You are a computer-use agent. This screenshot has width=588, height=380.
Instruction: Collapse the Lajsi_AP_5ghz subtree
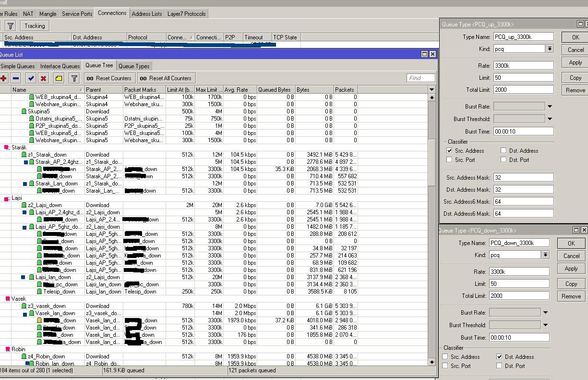(x=24, y=227)
